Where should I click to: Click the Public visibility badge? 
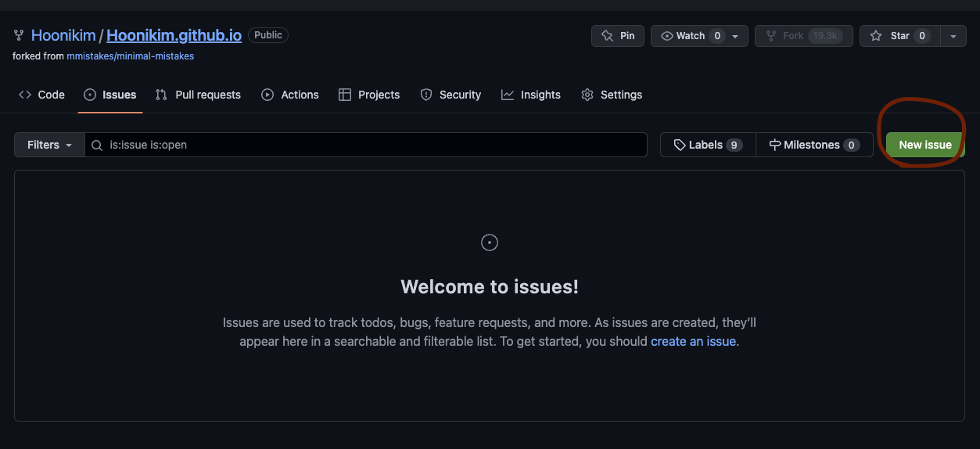(x=268, y=35)
